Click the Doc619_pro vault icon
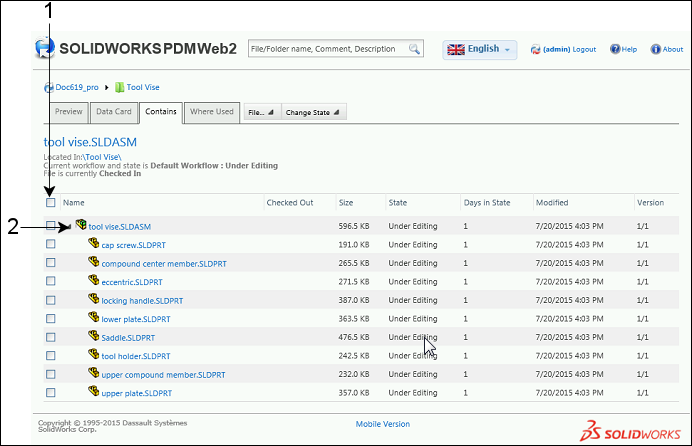This screenshot has width=692, height=446. (49, 87)
